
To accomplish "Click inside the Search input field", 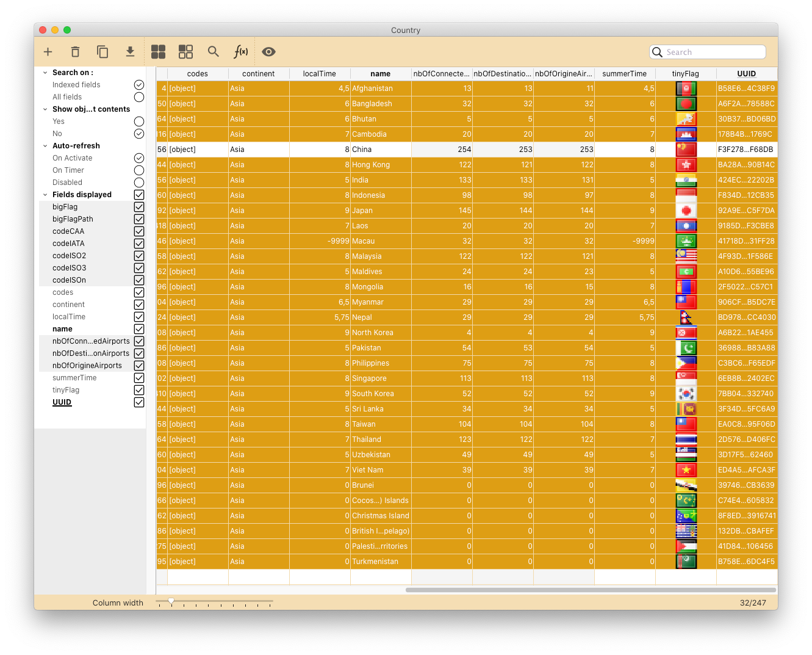I will [x=708, y=52].
